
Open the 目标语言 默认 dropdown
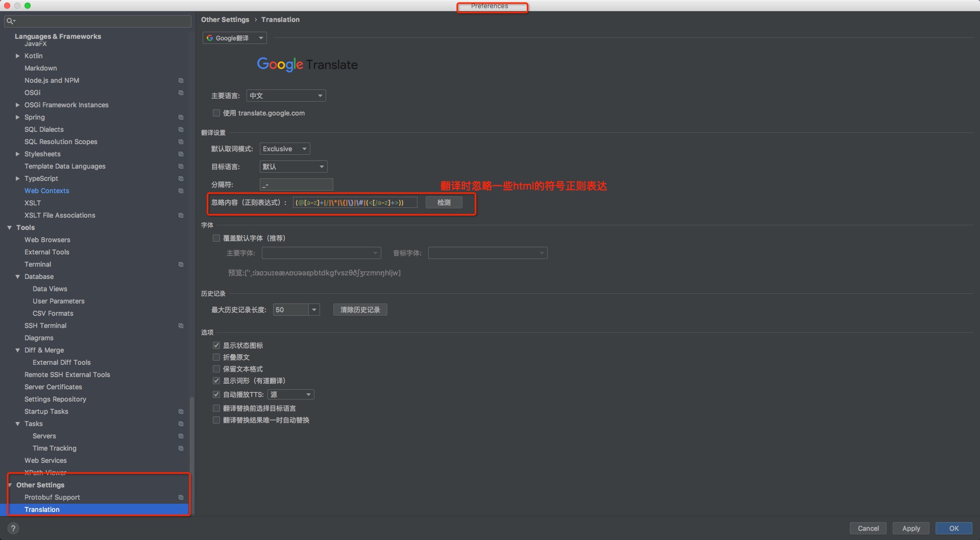tap(293, 167)
